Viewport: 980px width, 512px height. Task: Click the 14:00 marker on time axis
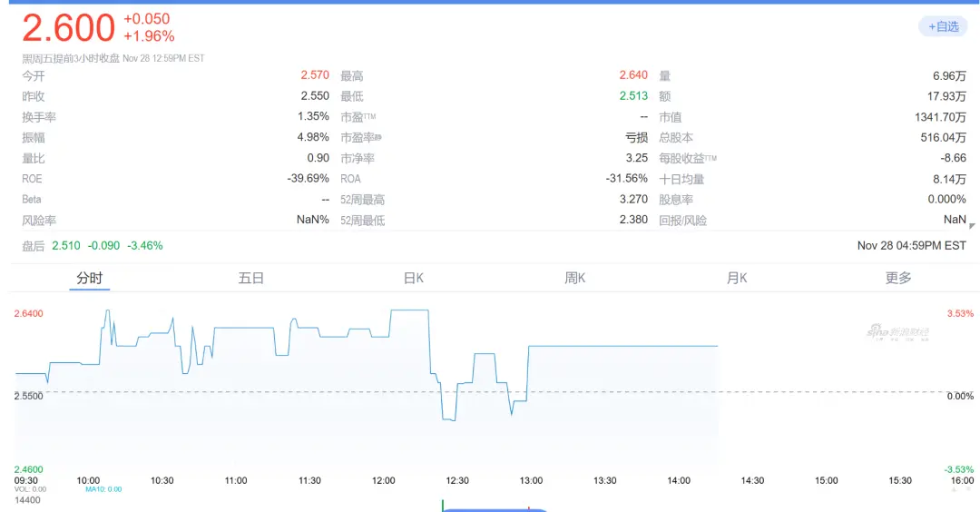coord(679,480)
